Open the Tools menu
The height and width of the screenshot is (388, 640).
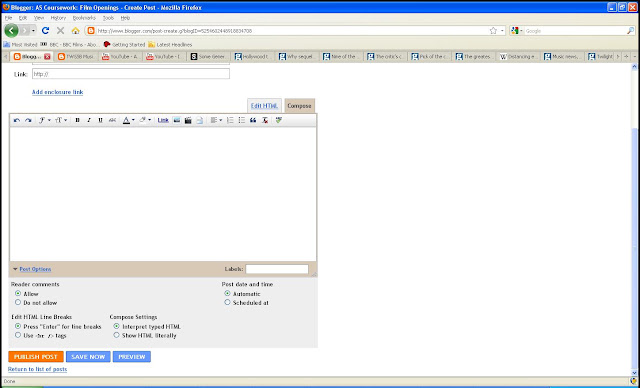(x=108, y=18)
